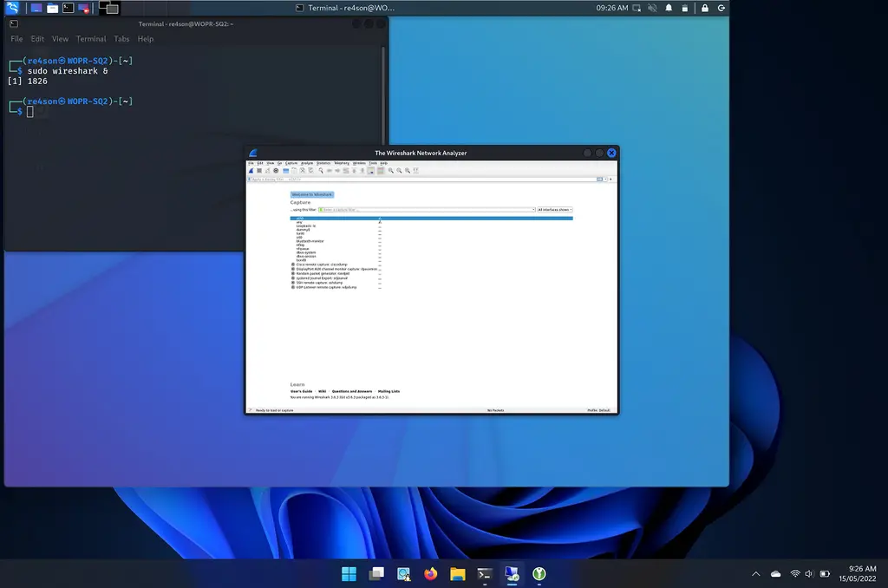
Task: Open the Terminal menu in terminal window
Action: click(91, 39)
